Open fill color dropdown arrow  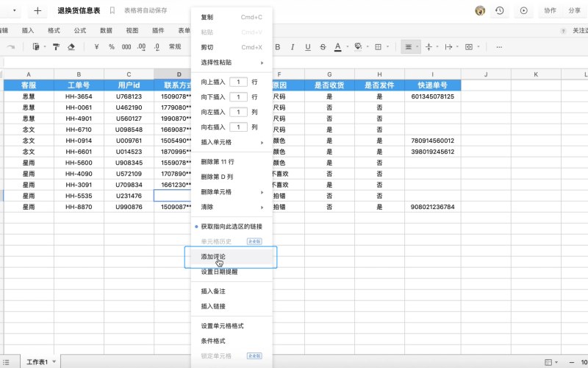coord(367,47)
